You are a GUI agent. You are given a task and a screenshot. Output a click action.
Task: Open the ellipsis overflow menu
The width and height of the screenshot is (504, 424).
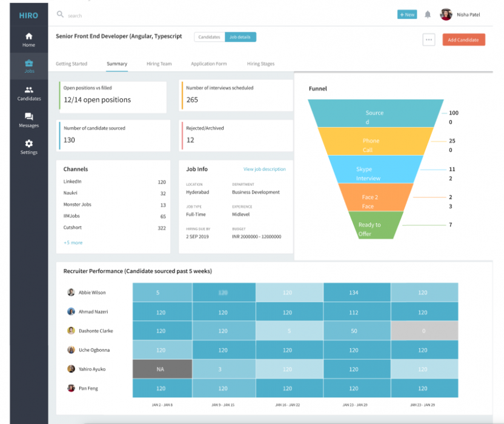click(x=429, y=39)
